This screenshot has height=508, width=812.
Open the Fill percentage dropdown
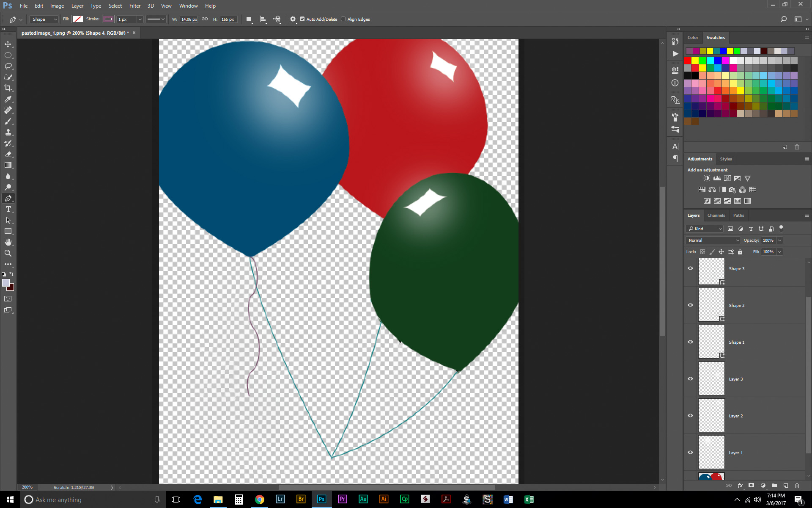(x=779, y=251)
